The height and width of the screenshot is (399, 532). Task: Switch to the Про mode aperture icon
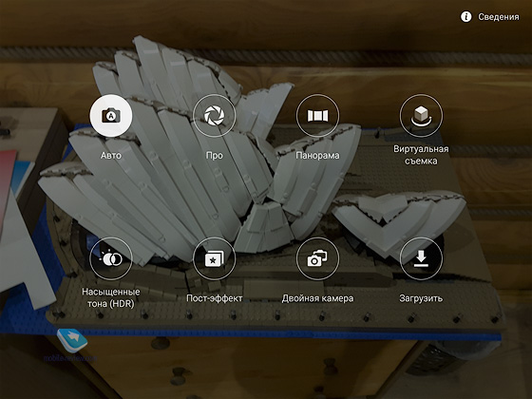214,116
